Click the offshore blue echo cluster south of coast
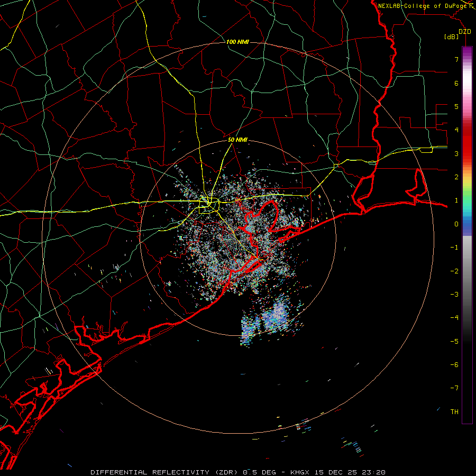Viewport: 476px width, 476px height. [276, 316]
